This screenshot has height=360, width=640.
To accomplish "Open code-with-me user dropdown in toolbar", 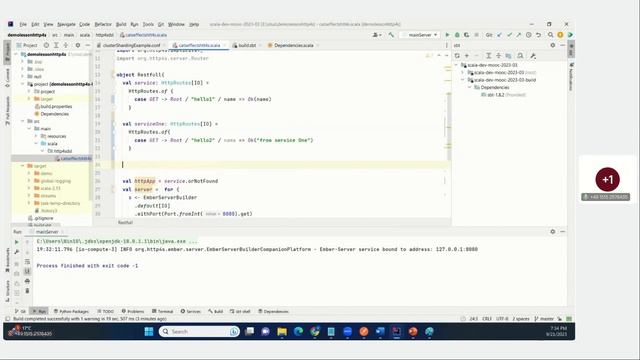I will point(377,35).
